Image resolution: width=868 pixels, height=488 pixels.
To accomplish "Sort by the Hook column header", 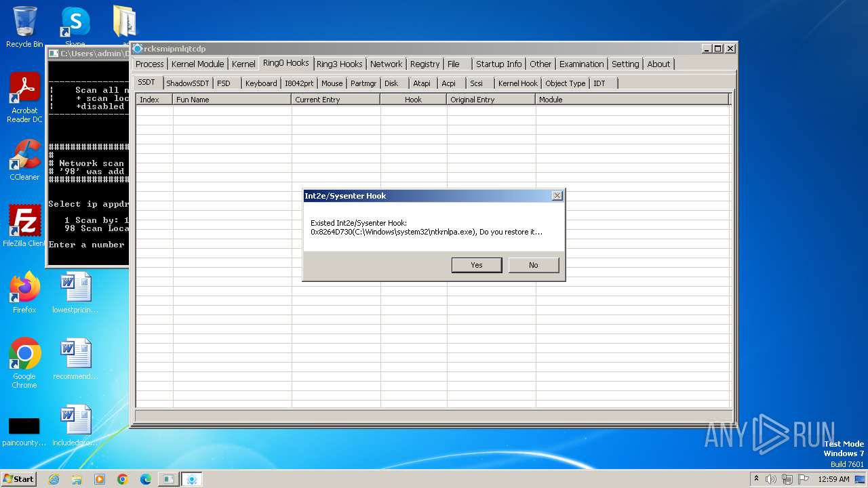I will point(413,100).
